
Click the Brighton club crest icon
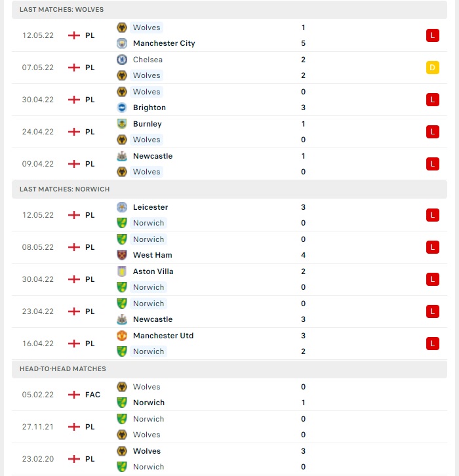(122, 108)
